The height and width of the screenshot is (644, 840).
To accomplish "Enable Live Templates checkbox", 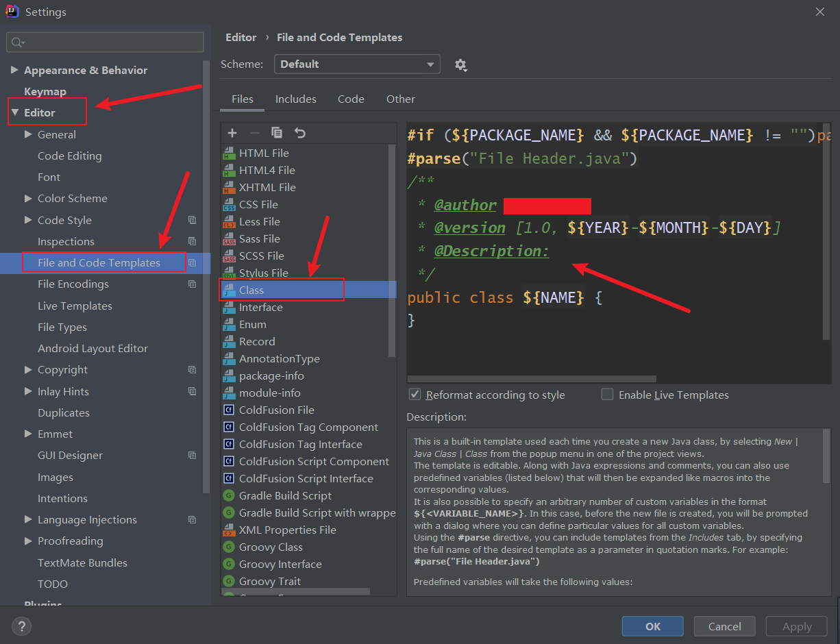I will coord(607,395).
